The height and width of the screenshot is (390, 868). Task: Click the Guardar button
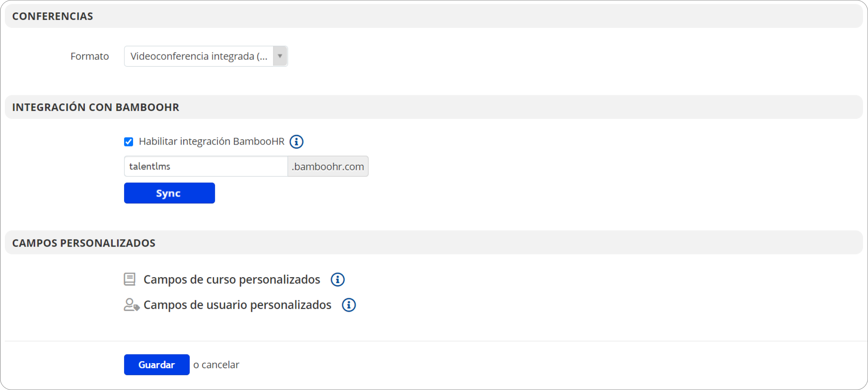pyautogui.click(x=156, y=365)
